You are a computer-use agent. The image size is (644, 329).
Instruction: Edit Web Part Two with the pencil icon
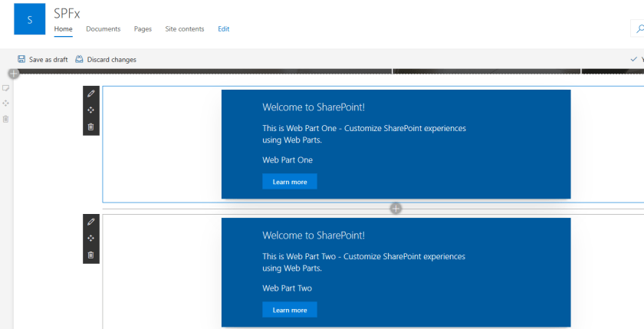pyautogui.click(x=91, y=222)
